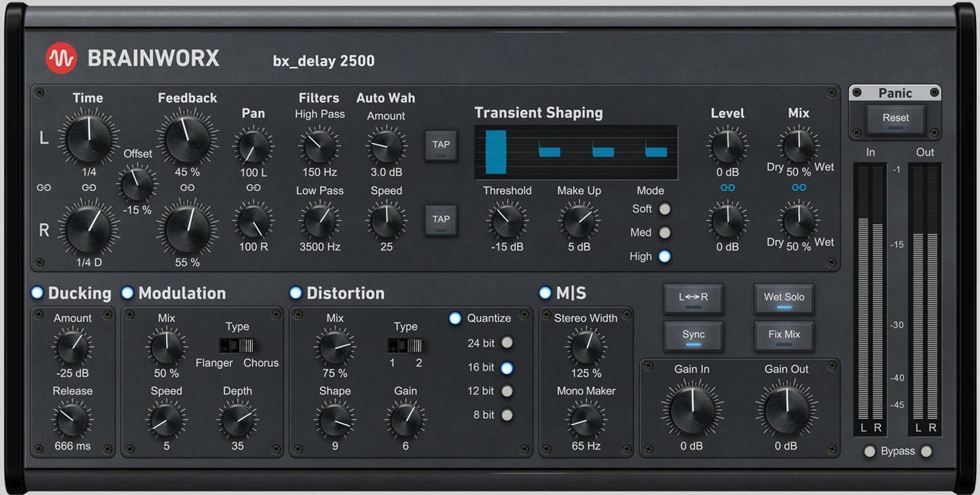The image size is (980, 495).
Task: Enable Wet Solo
Action: tap(784, 298)
